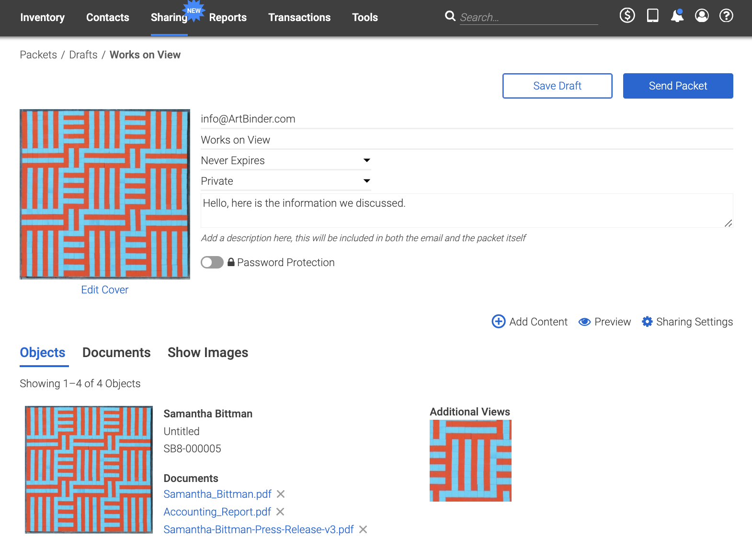Open Sharing Settings gear icon

647,322
